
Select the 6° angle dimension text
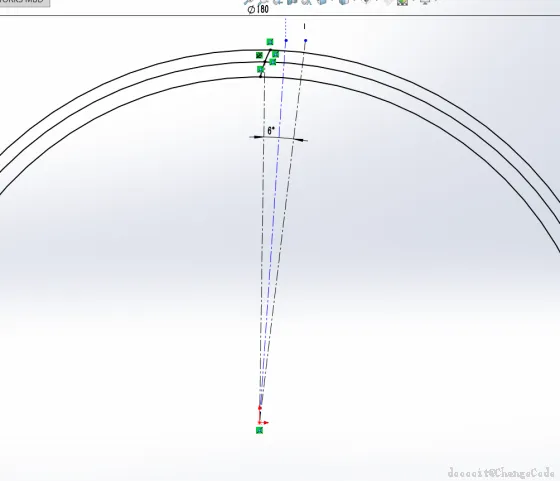click(x=271, y=130)
